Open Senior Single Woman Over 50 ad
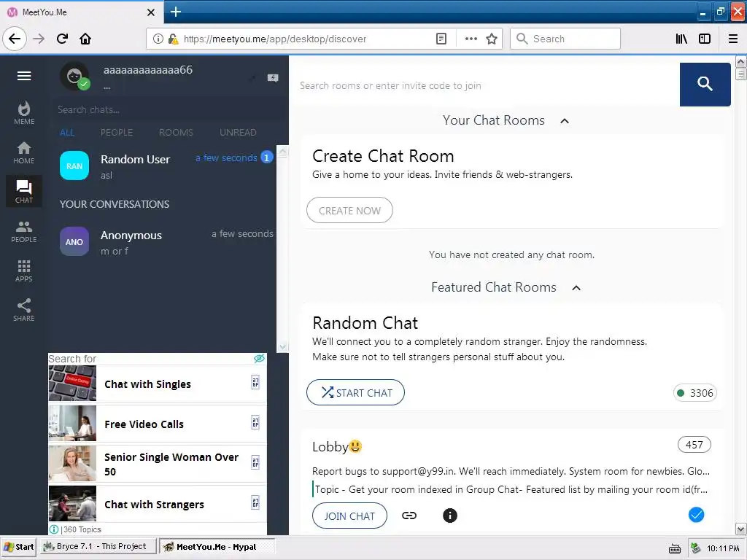This screenshot has width=747, height=560. pos(158,464)
